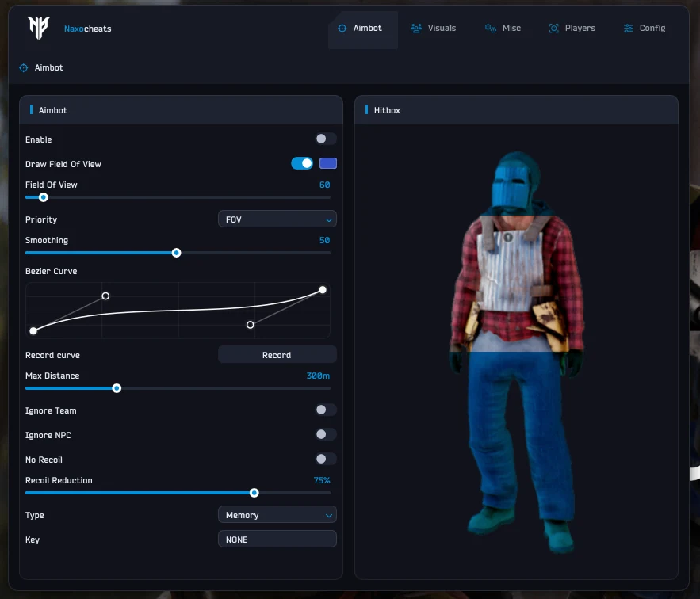Select the first Bezier control handle

(105, 296)
